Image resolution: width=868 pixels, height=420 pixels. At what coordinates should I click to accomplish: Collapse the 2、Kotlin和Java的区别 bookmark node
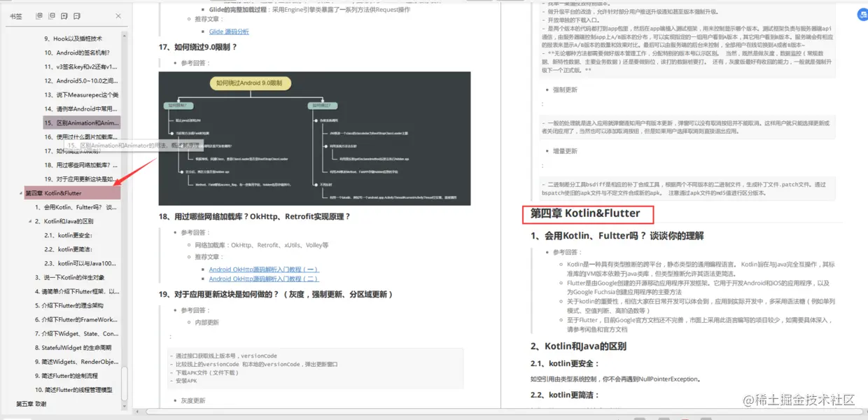point(31,221)
